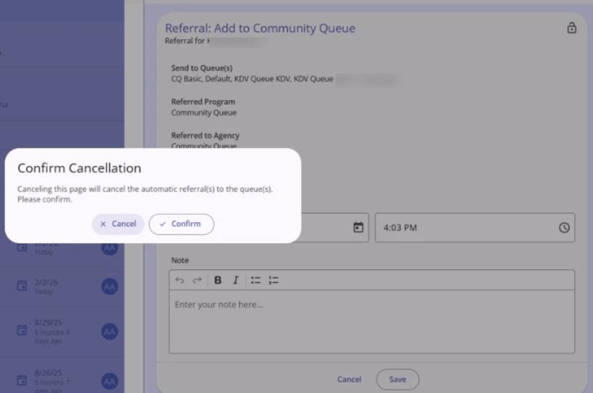593x393 pixels.
Task: Toggle italic formatting in the note
Action: click(x=236, y=280)
